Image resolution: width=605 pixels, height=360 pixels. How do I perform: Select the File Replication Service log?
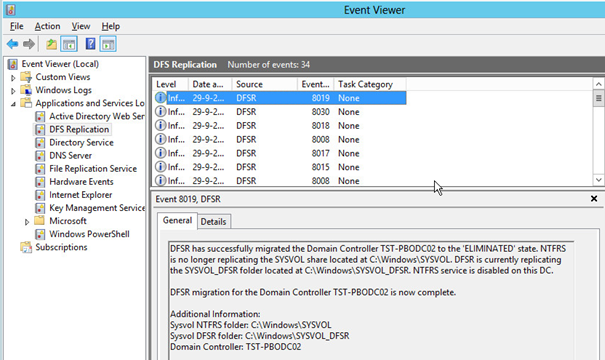[93, 169]
